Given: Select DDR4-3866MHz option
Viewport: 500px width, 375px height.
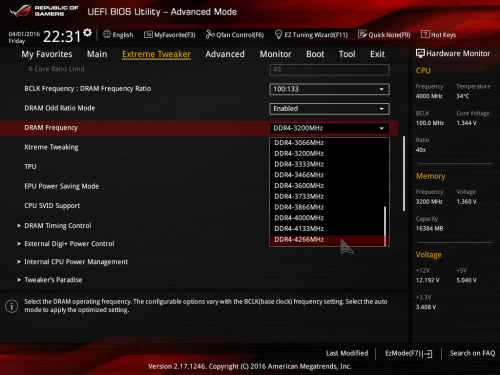Looking at the screenshot, I should point(327,207).
